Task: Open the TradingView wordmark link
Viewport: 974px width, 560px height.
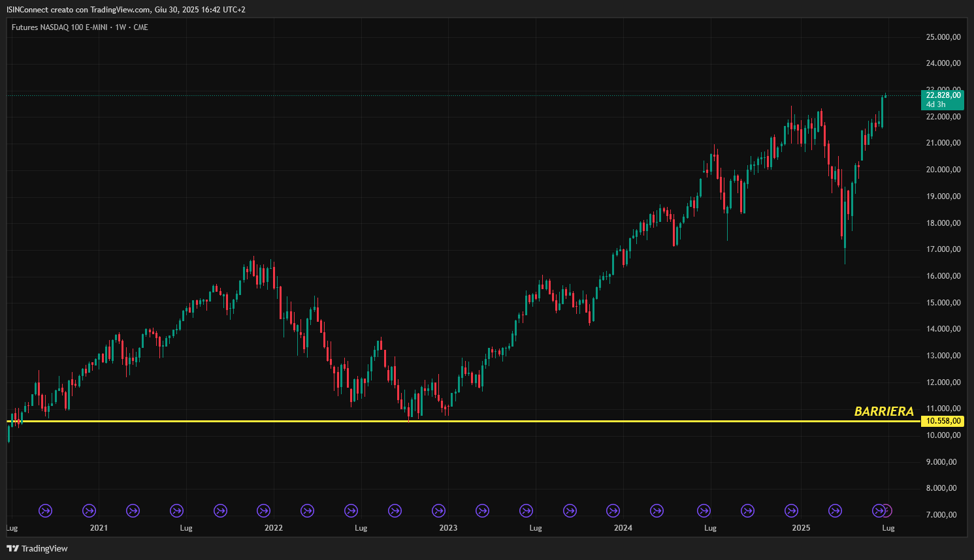Action: click(x=44, y=548)
